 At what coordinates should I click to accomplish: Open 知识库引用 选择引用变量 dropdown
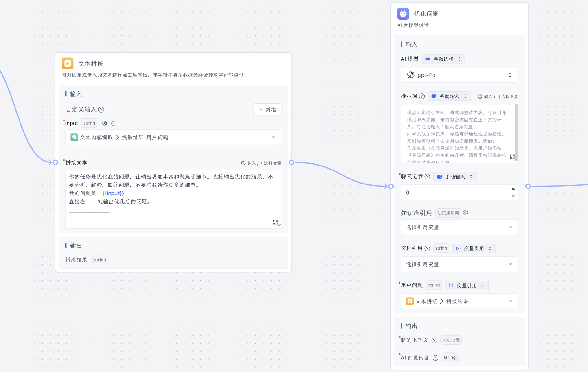coord(459,227)
